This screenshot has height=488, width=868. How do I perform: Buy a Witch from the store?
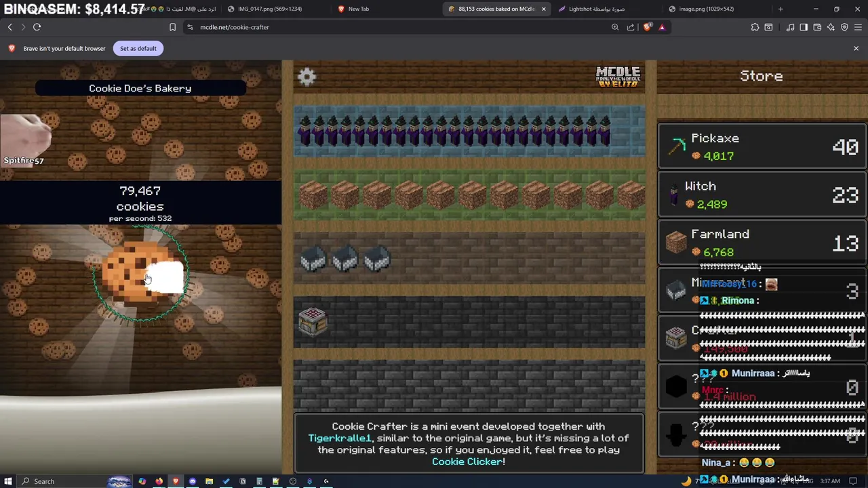coord(762,195)
